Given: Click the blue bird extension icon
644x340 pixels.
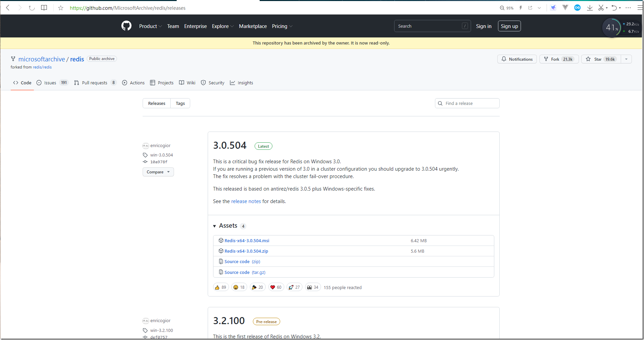Looking at the screenshot, I should [553, 8].
